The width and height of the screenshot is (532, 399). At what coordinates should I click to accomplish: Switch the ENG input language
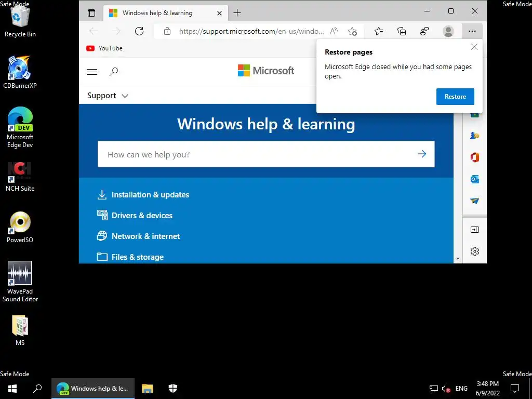461,389
